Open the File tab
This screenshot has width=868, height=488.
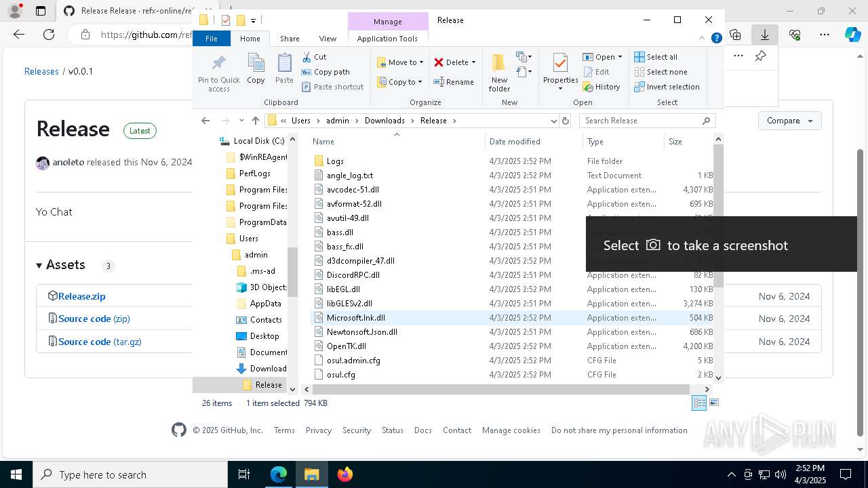[212, 39]
